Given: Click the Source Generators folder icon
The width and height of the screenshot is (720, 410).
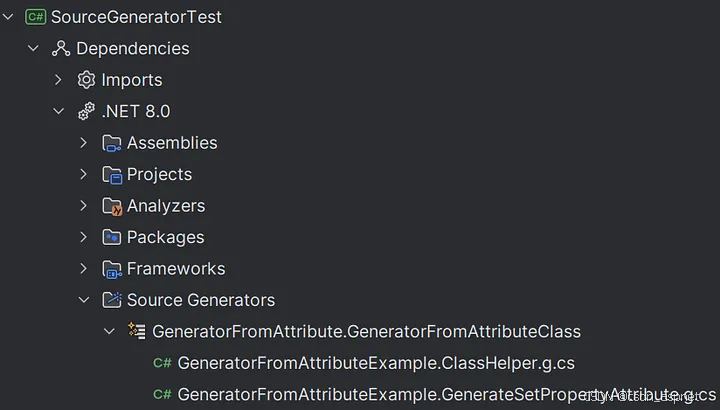Looking at the screenshot, I should pyautogui.click(x=112, y=300).
